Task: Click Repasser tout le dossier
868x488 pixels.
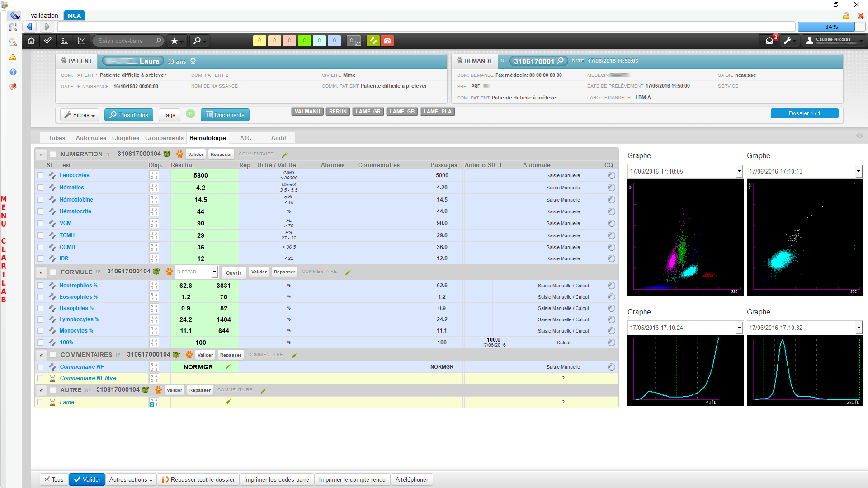Action: click(x=198, y=479)
